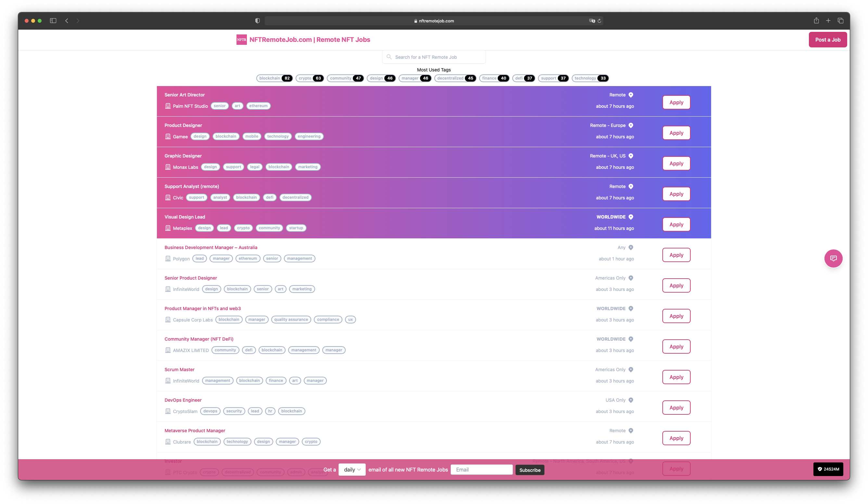This screenshot has width=868, height=504.
Task: Go back with the Safari back arrow
Action: (67, 21)
